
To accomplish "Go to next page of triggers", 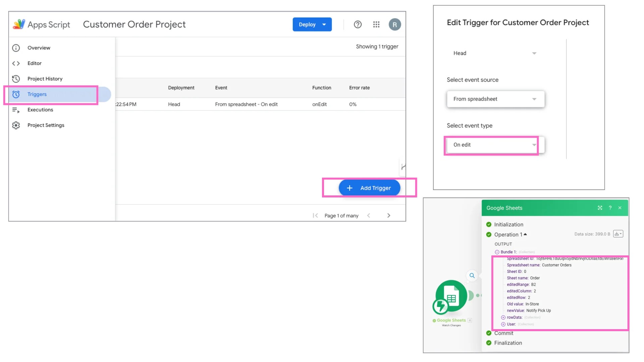I will coord(389,216).
